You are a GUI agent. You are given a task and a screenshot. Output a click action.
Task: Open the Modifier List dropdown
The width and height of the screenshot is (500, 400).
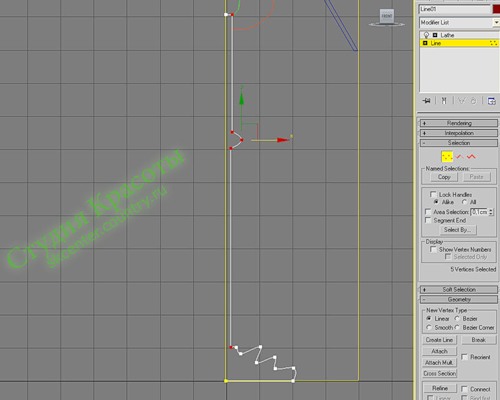point(496,23)
